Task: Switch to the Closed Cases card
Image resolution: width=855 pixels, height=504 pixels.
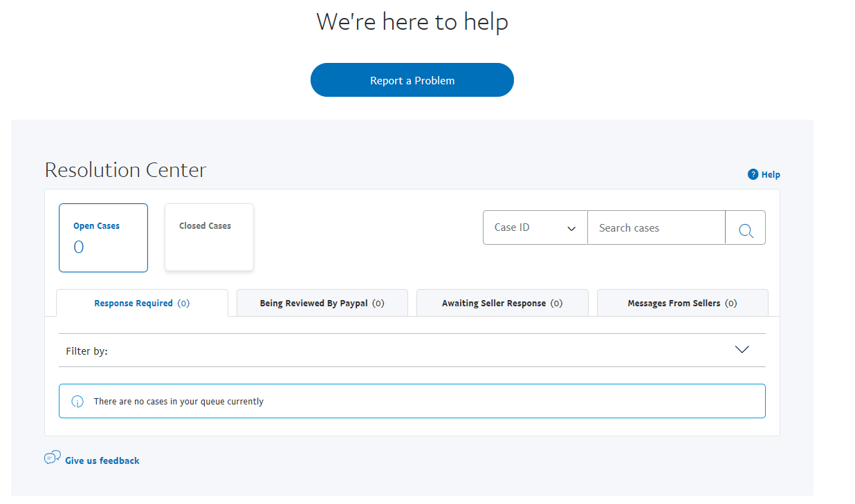Action: (209, 237)
